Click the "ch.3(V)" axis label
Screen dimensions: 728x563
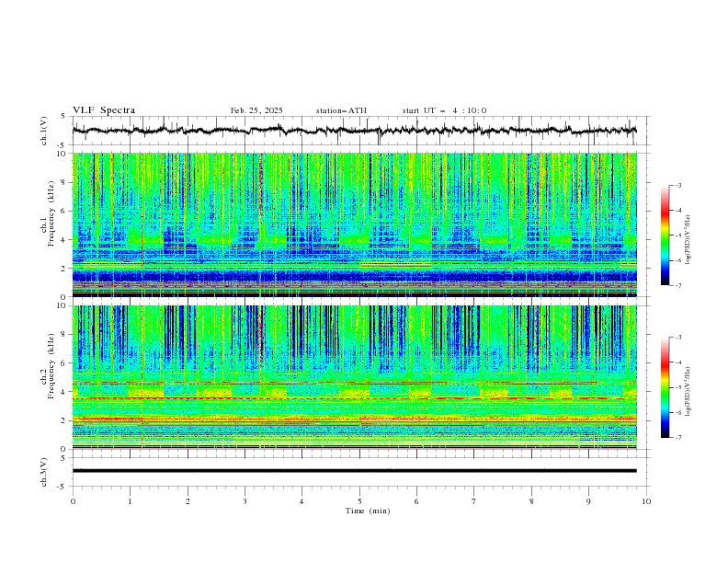(44, 472)
